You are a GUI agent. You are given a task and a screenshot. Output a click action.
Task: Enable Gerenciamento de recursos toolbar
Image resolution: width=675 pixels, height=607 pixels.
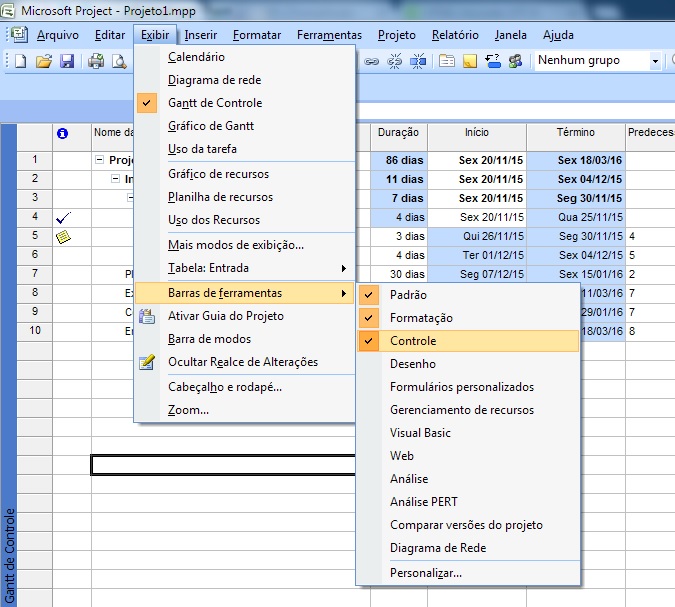pyautogui.click(x=468, y=410)
